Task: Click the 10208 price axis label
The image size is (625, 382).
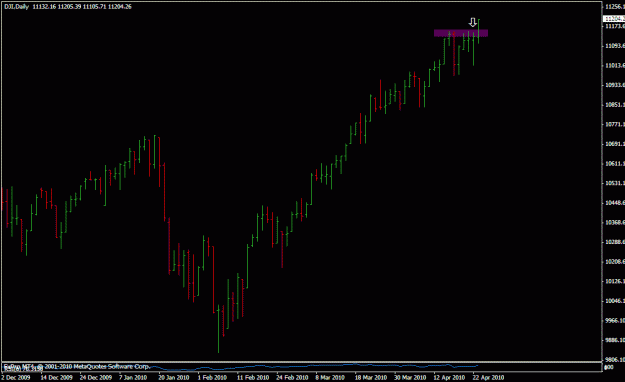Action: click(x=615, y=262)
